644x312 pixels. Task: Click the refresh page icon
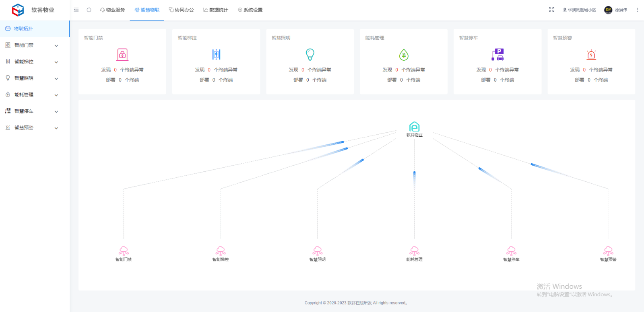89,10
